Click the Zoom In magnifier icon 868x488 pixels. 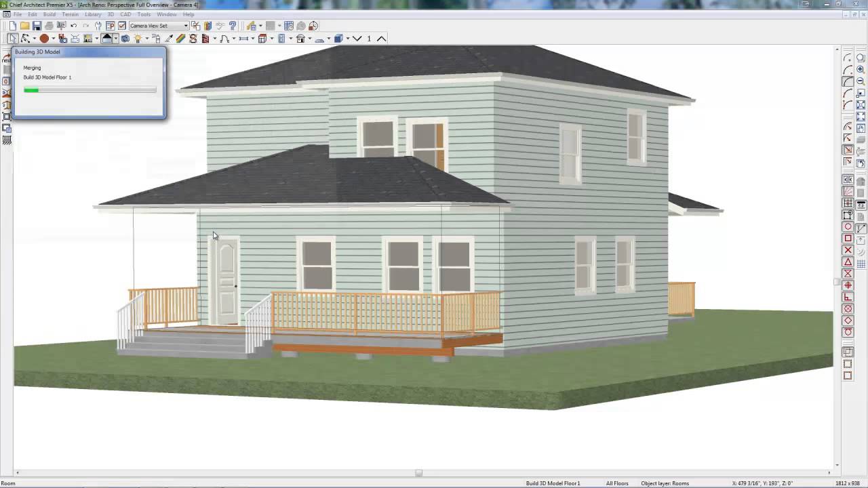click(x=861, y=70)
